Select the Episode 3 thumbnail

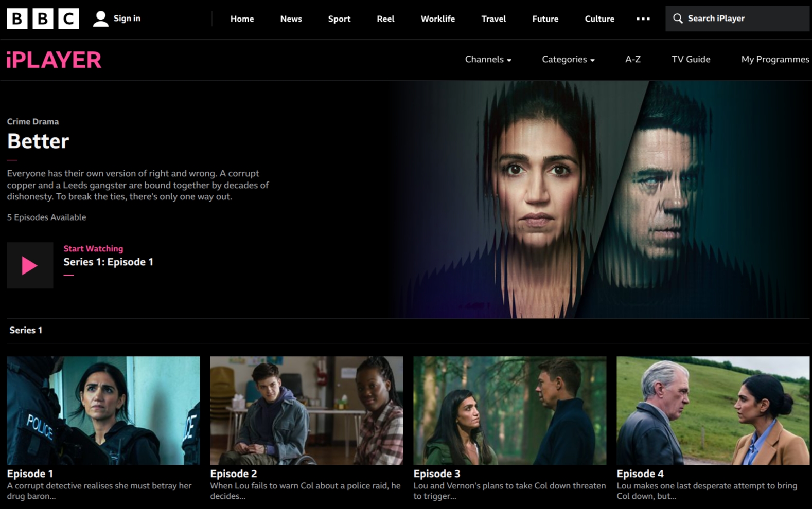pos(509,410)
